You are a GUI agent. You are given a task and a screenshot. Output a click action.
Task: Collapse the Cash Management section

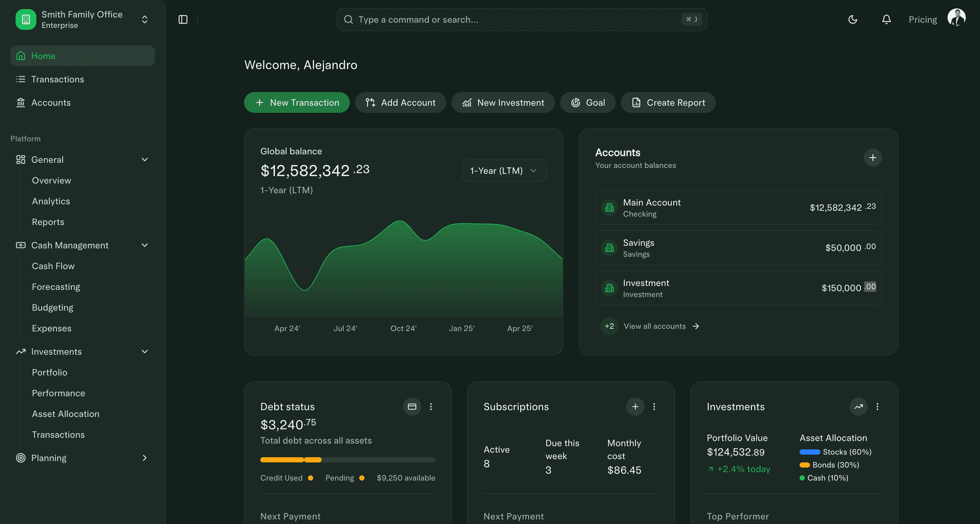[144, 245]
